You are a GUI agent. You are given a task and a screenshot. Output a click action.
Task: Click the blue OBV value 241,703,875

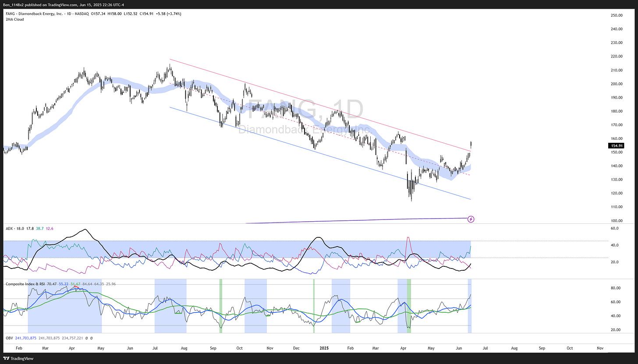point(26,338)
